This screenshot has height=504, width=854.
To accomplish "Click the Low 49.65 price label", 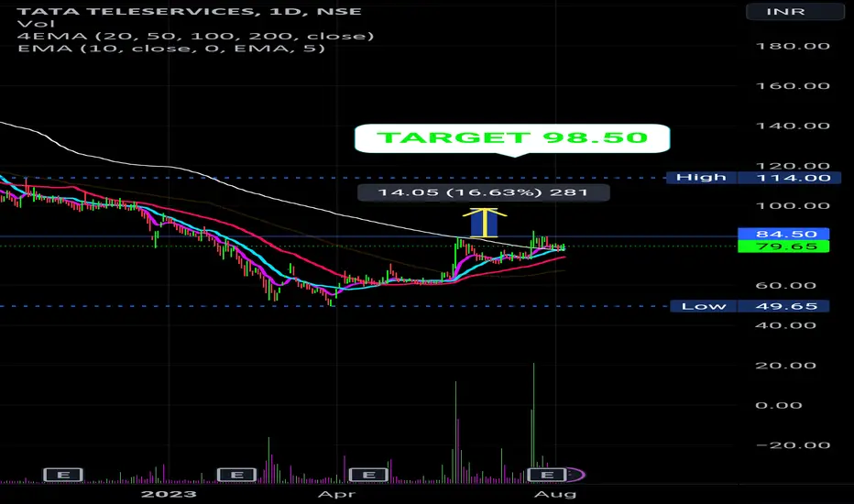I will [x=750, y=306].
